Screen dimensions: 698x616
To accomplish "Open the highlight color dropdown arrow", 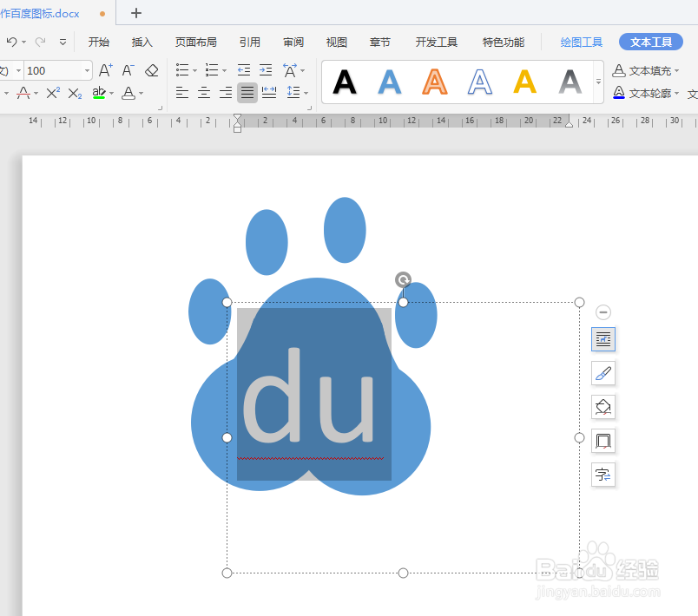I will point(112,94).
